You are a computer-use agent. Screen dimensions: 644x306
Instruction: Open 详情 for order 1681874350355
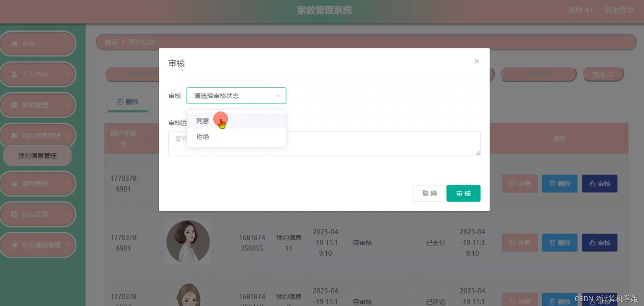pos(520,243)
